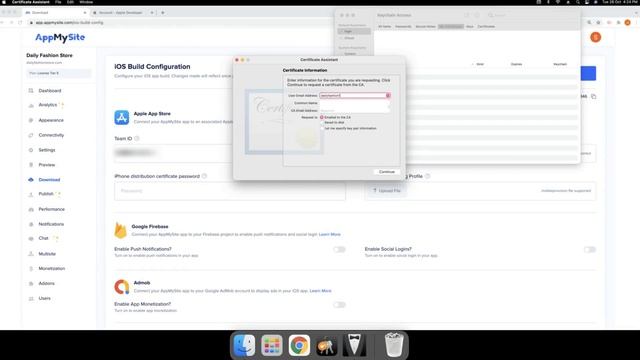The height and width of the screenshot is (360, 640).
Task: Click the Admob logo icon
Action: [122, 287]
